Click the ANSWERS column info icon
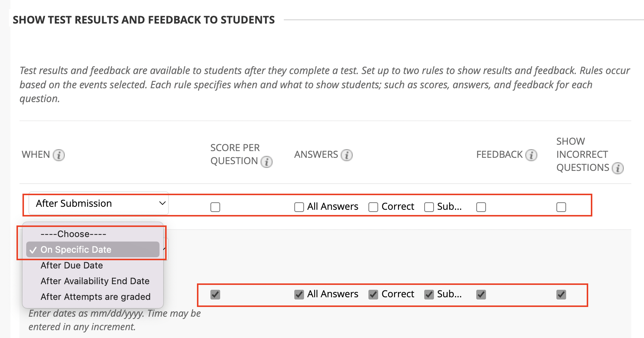The image size is (644, 338). pos(347,155)
